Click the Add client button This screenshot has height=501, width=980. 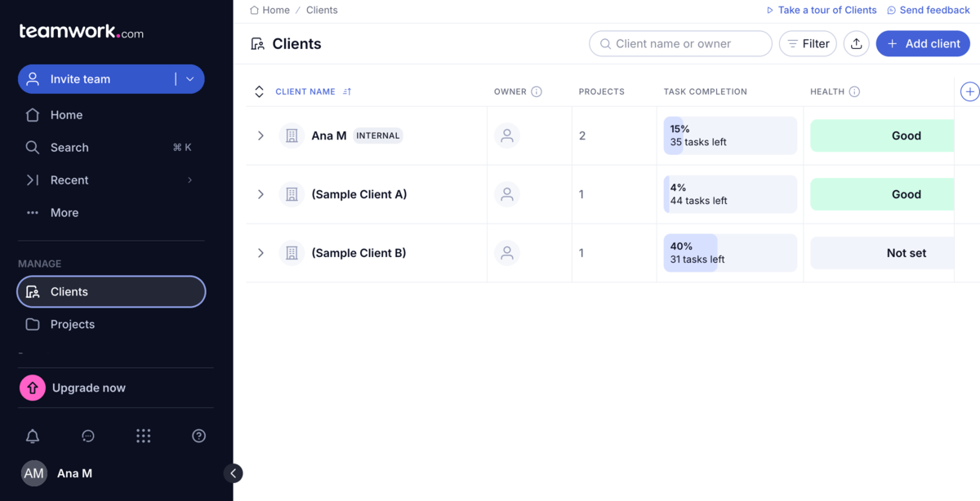click(x=923, y=44)
